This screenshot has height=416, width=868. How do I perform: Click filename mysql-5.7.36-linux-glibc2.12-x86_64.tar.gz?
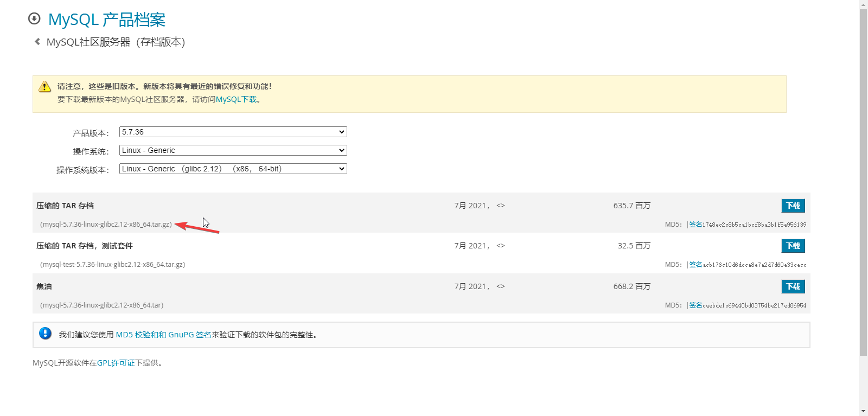pos(106,225)
